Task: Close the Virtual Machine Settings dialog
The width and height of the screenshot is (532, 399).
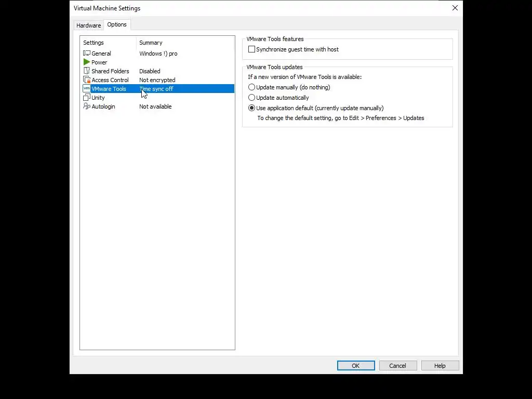Action: (455, 8)
